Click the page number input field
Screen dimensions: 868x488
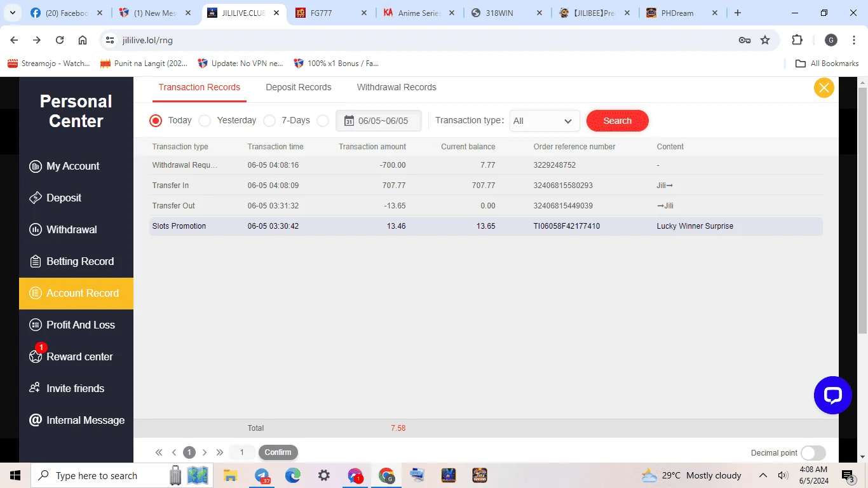pos(242,452)
